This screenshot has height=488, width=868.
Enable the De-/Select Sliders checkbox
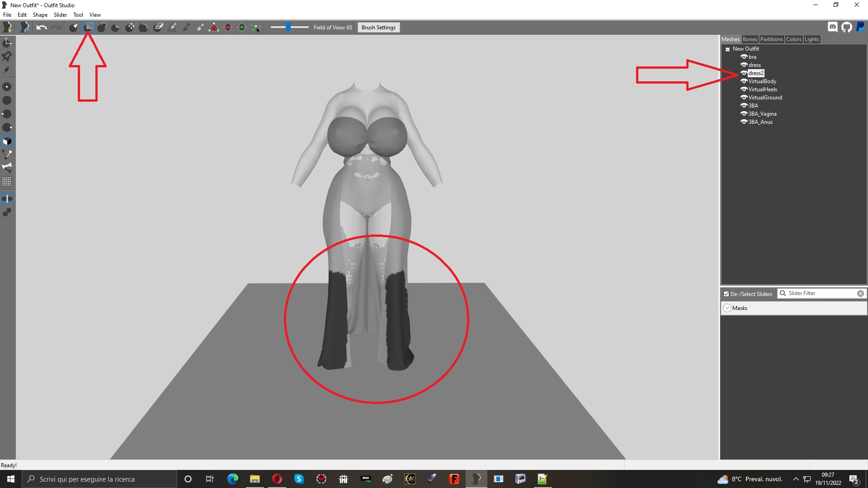[x=726, y=294]
